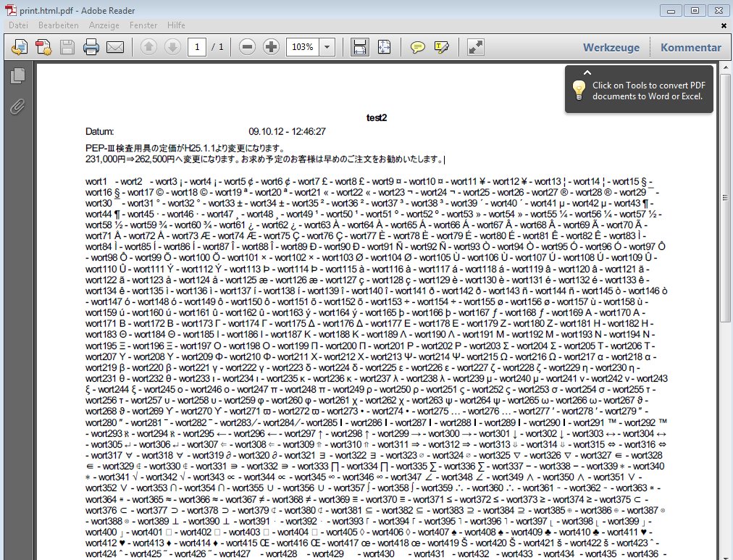Click the Open file icon in toolbar
Image resolution: width=733 pixels, height=560 pixels.
click(20, 48)
